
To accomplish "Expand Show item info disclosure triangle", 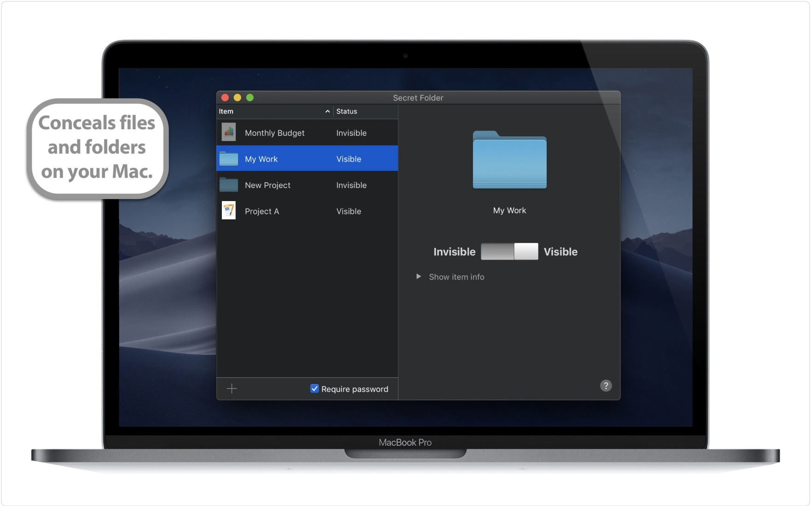I will [x=418, y=276].
